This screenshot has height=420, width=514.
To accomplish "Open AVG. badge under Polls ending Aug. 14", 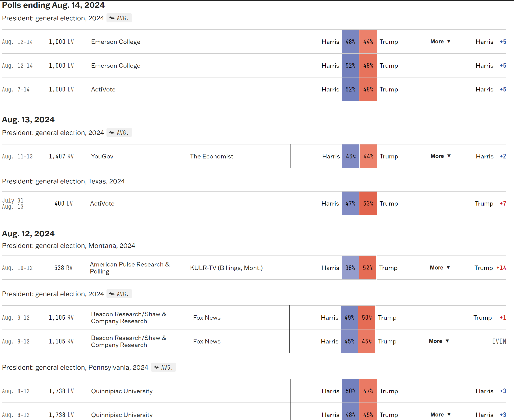I will (x=119, y=18).
